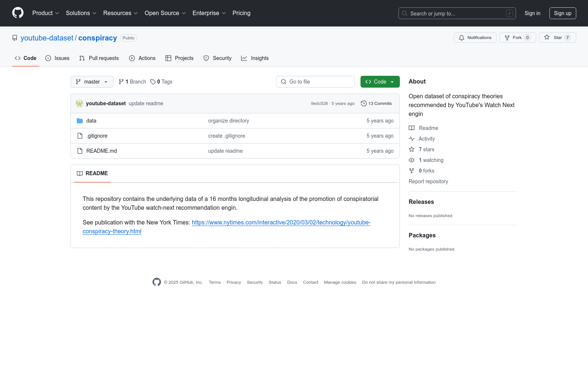Open the Security tab
Image resolution: width=588 pixels, height=368 pixels.
pyautogui.click(x=218, y=58)
